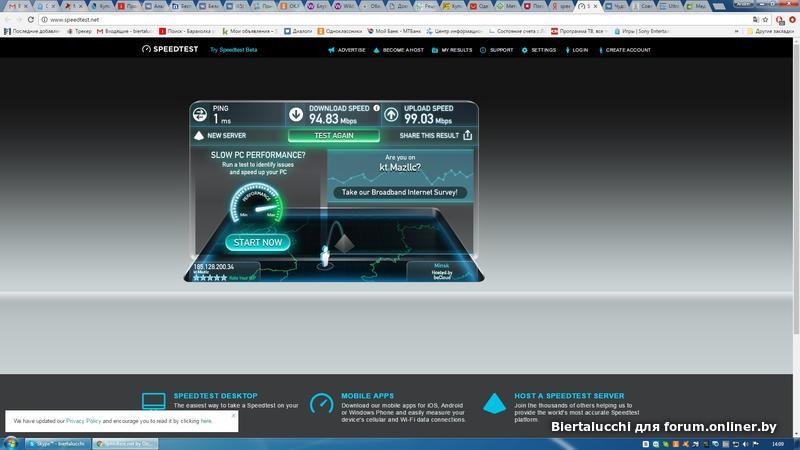Close the privacy policy notice
Screen dimensions: 800x450
pos(234,415)
